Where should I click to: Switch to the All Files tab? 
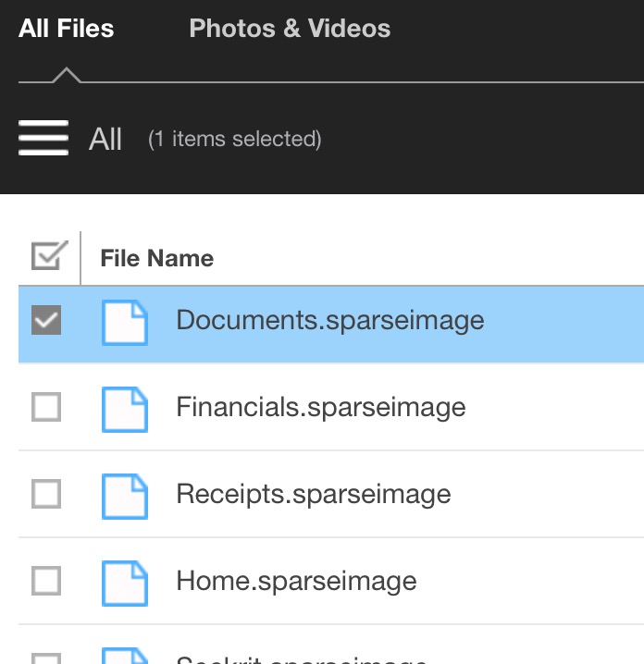66,29
